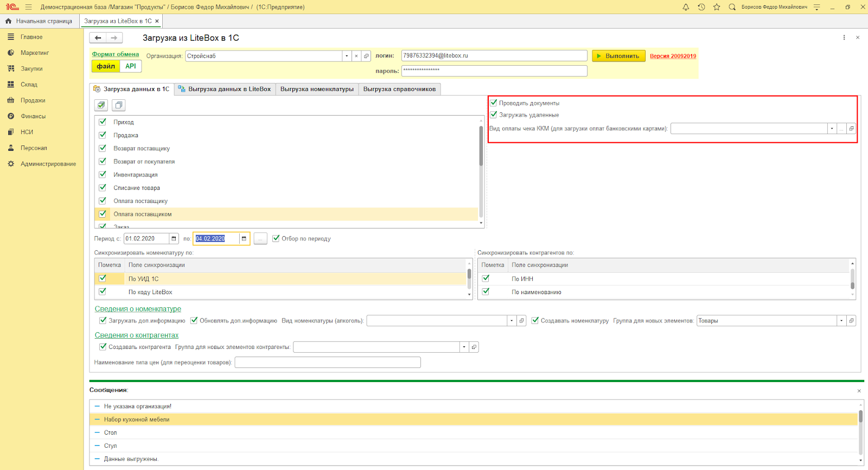Close the Сообщения panel
Screen dimensions: 868x470
click(859, 391)
